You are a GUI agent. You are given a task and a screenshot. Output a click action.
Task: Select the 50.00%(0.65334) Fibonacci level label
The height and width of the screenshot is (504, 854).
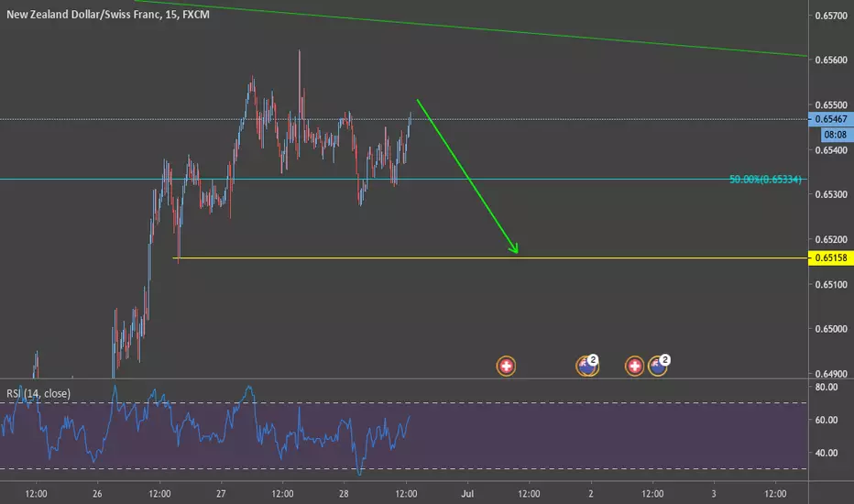click(x=765, y=180)
